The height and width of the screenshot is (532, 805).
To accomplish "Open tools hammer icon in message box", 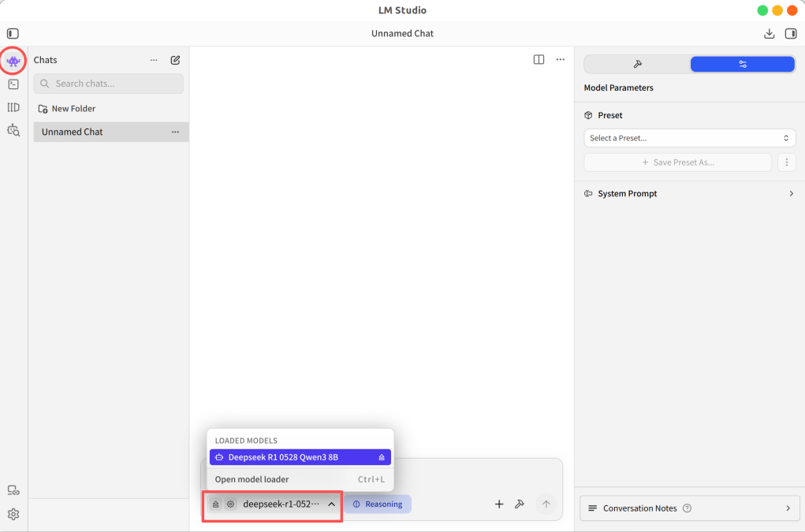I will tap(520, 504).
